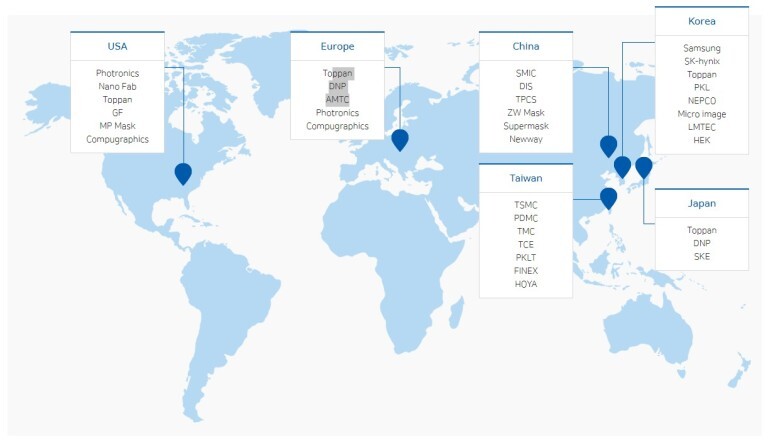Click the Europe map pin marker
This screenshot has height=444, width=773.
point(400,140)
